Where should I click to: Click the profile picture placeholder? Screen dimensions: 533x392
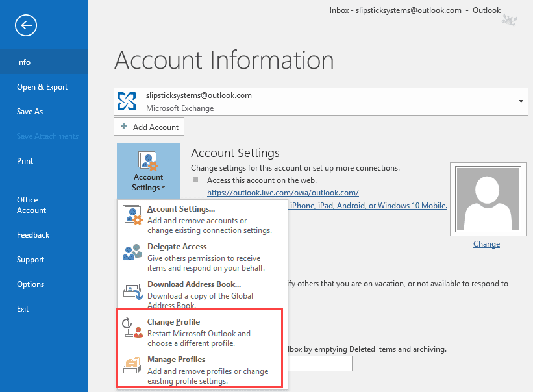488,199
